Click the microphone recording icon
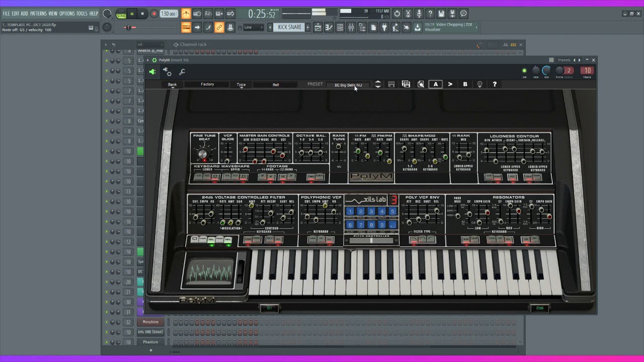This screenshot has width=644, height=362. 419,14
